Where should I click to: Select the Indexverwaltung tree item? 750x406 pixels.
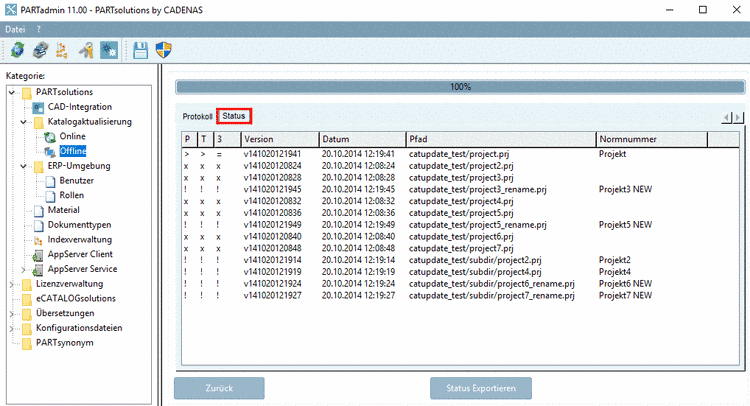tap(79, 240)
